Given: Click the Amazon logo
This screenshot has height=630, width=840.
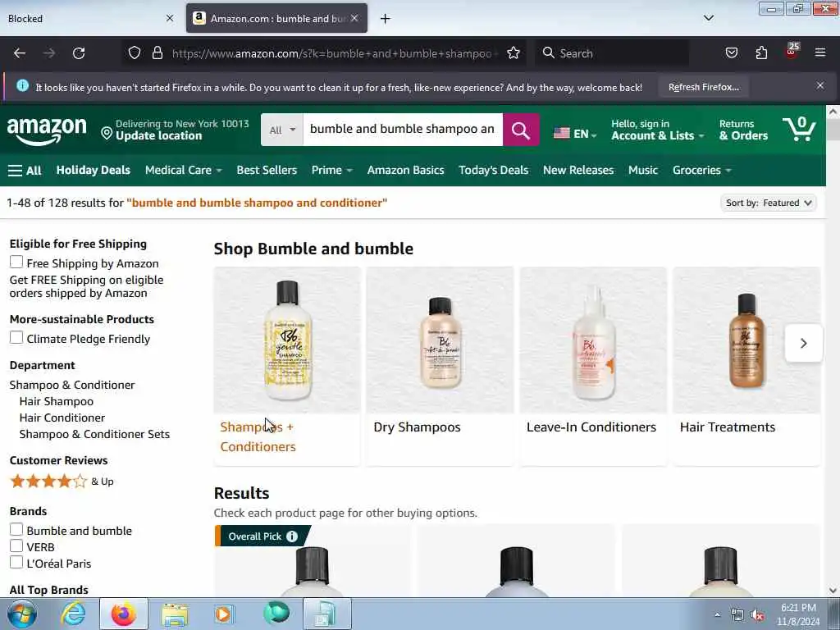Looking at the screenshot, I should click(x=47, y=131).
